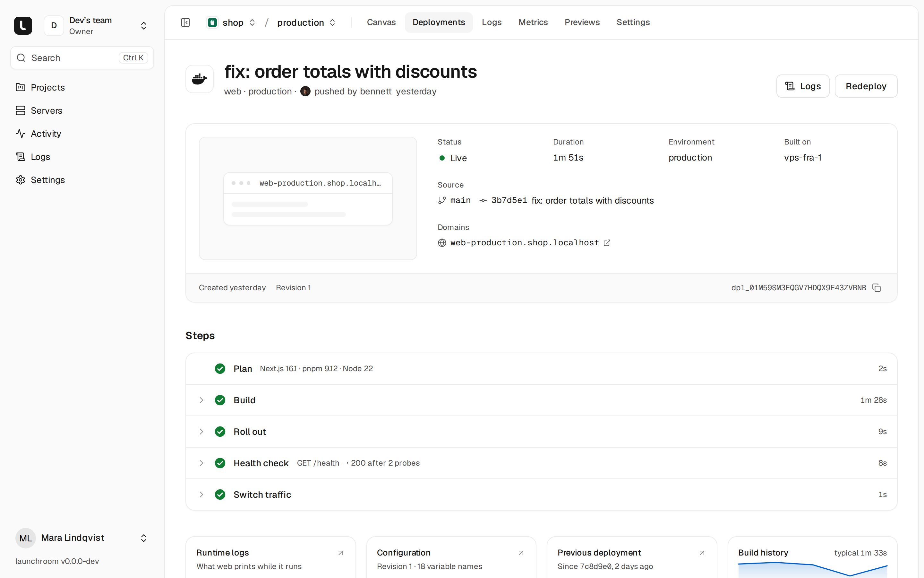Click the Search input field
Viewport: 924px width, 578px height.
(x=82, y=58)
